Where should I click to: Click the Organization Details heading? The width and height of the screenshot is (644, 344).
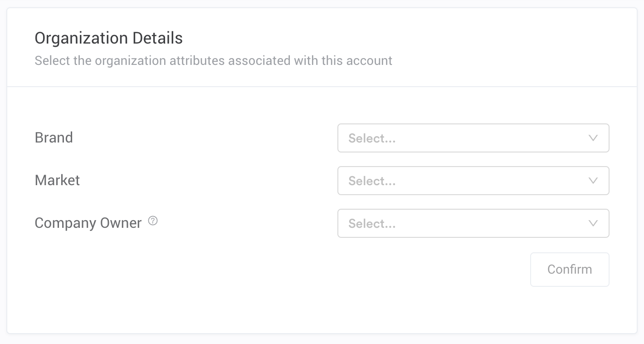(109, 38)
